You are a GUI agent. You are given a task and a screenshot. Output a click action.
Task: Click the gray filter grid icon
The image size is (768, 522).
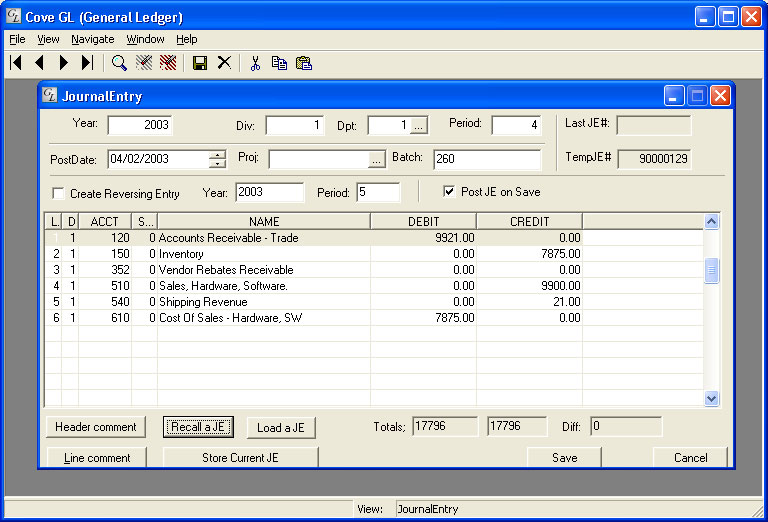[144, 63]
